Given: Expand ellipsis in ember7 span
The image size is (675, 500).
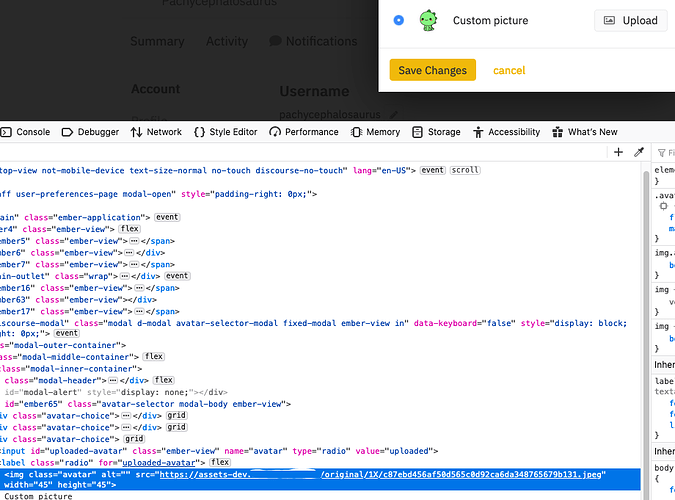Looking at the screenshot, I should point(134,264).
